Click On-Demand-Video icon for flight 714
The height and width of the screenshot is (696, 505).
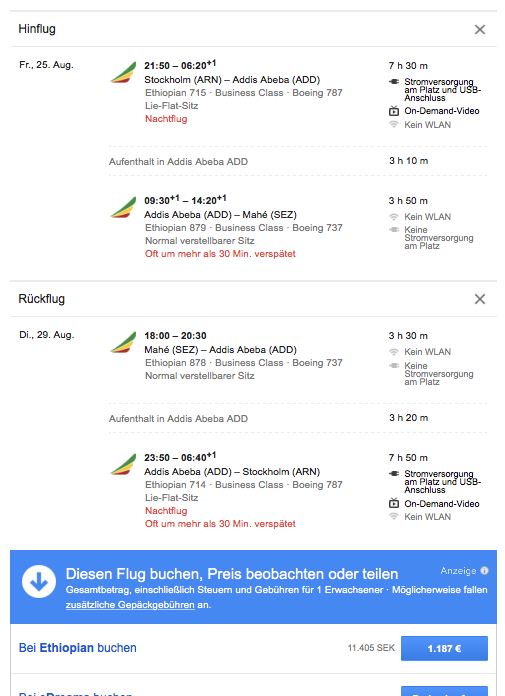pos(394,503)
